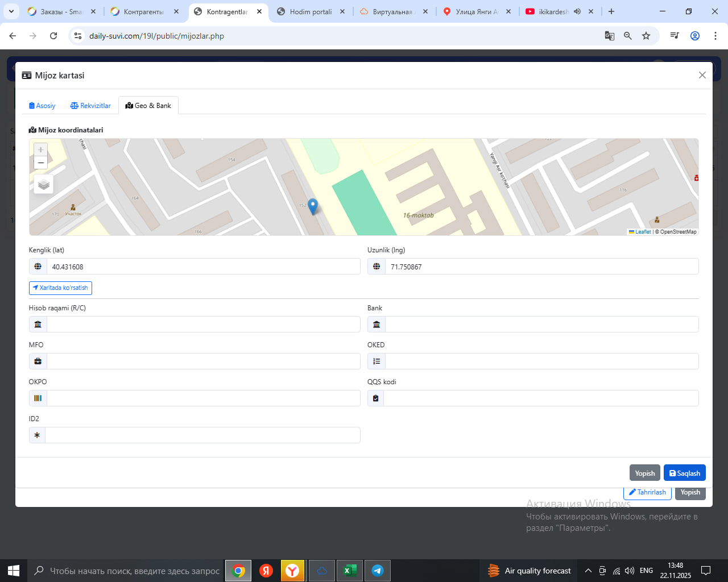Show hidden system tray icons
This screenshot has width=728, height=582.
pos(588,571)
